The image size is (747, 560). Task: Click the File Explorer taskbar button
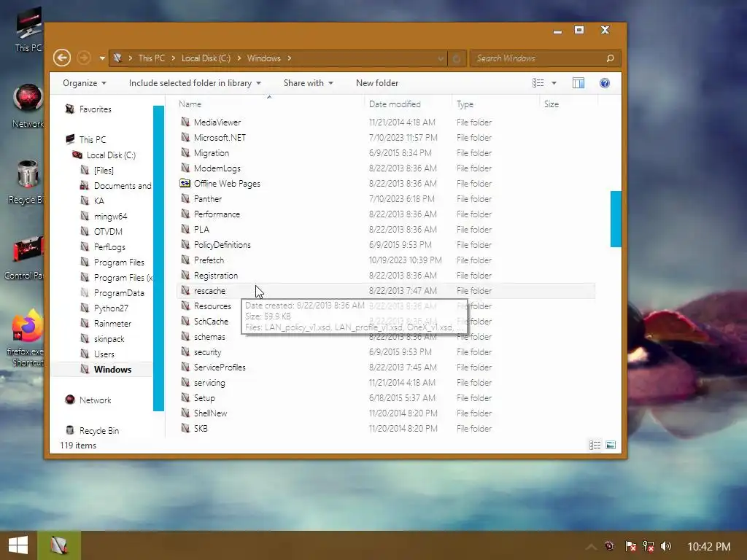[x=58, y=545]
